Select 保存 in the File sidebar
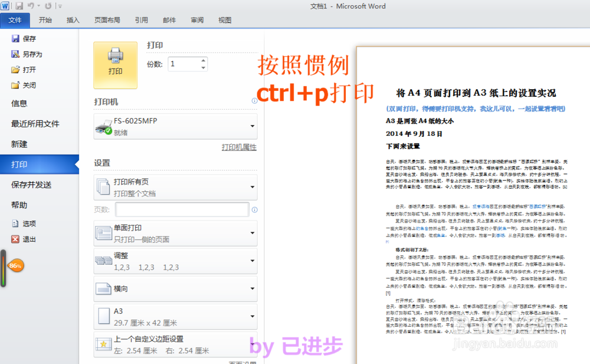 click(x=28, y=38)
